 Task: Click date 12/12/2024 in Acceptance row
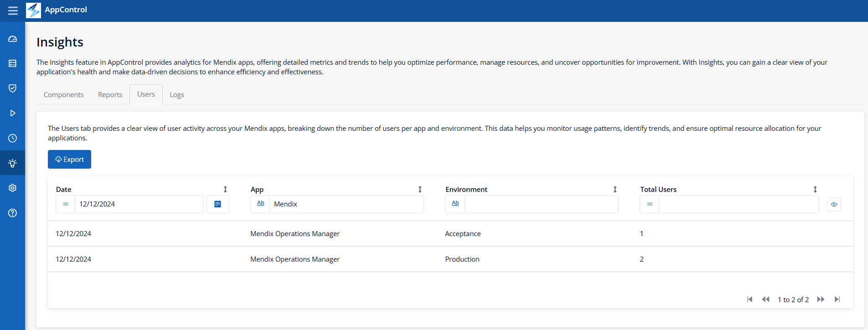pos(73,234)
